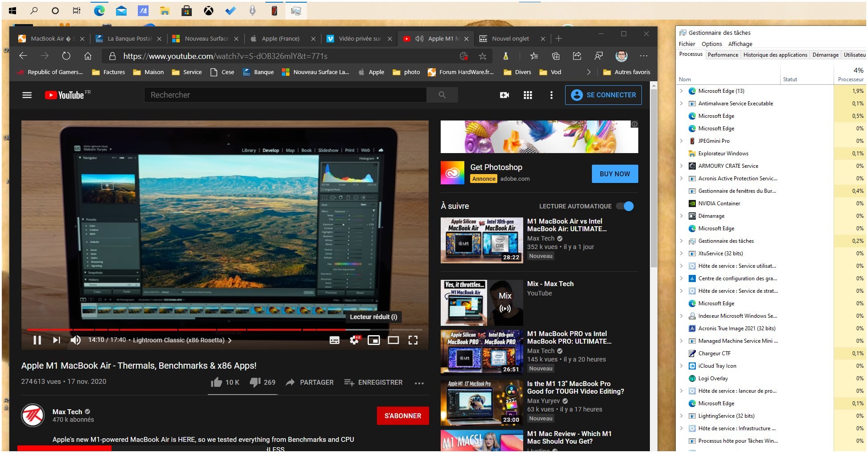This screenshot has height=453, width=868.
Task: Open the video settings gear icon
Action: (354, 340)
